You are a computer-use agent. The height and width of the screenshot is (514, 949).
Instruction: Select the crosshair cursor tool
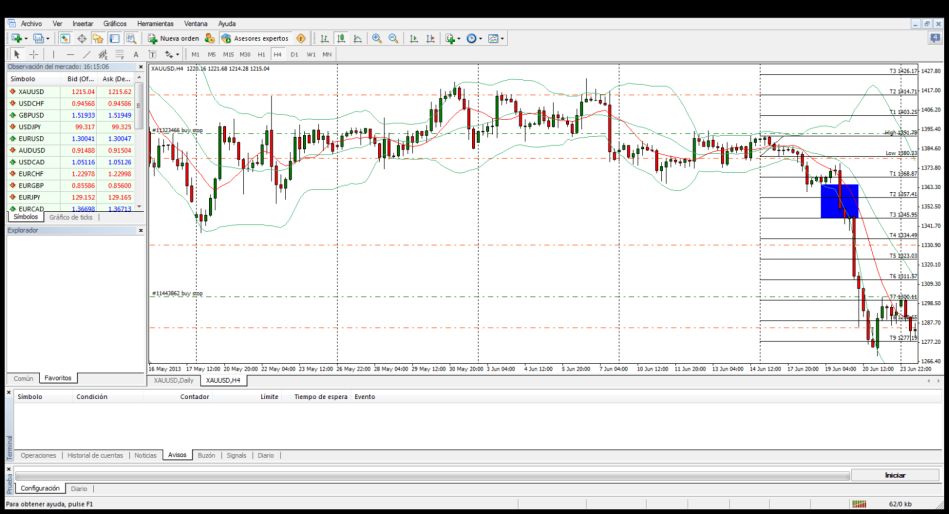coord(33,54)
